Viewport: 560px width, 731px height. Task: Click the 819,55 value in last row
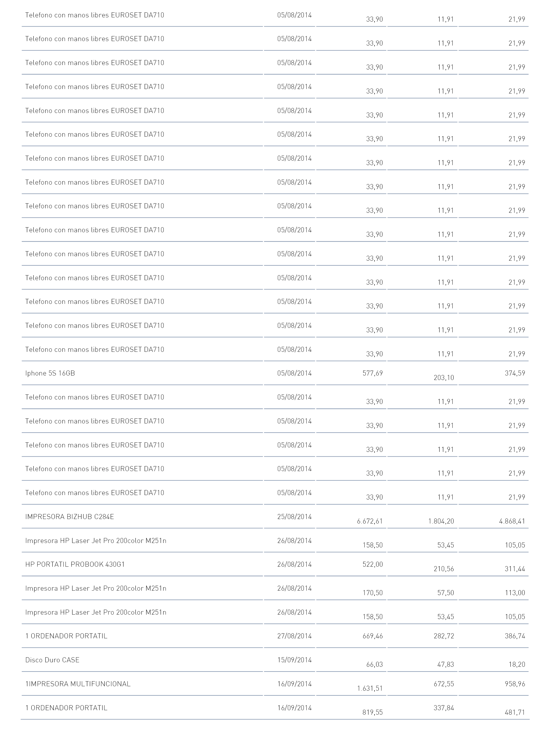click(373, 712)
